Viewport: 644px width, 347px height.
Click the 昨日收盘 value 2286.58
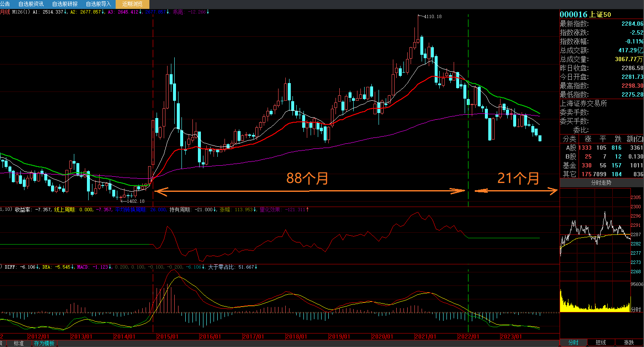tap(632, 68)
